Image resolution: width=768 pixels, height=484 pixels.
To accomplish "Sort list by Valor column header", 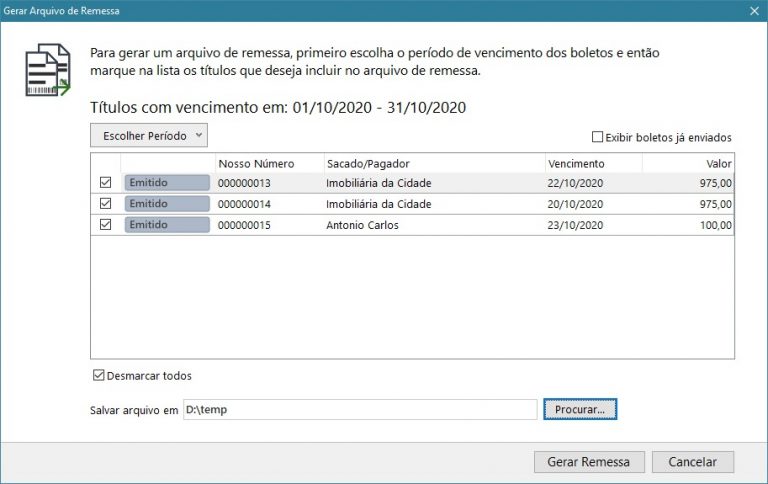I will point(718,163).
